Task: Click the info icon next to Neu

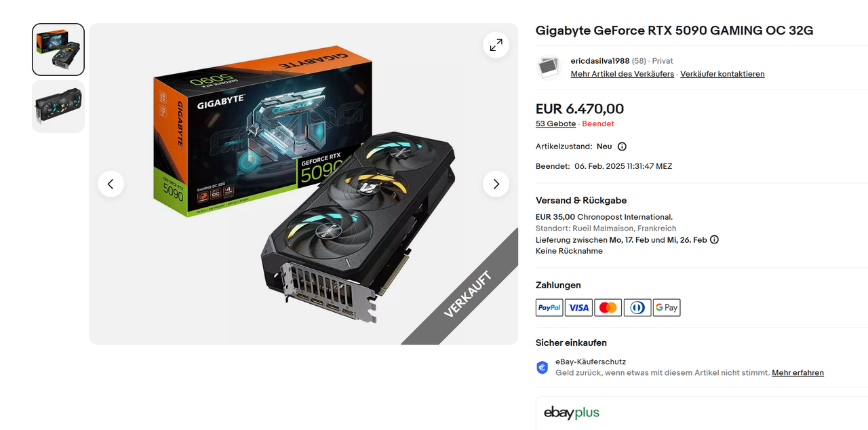Action: [x=622, y=146]
